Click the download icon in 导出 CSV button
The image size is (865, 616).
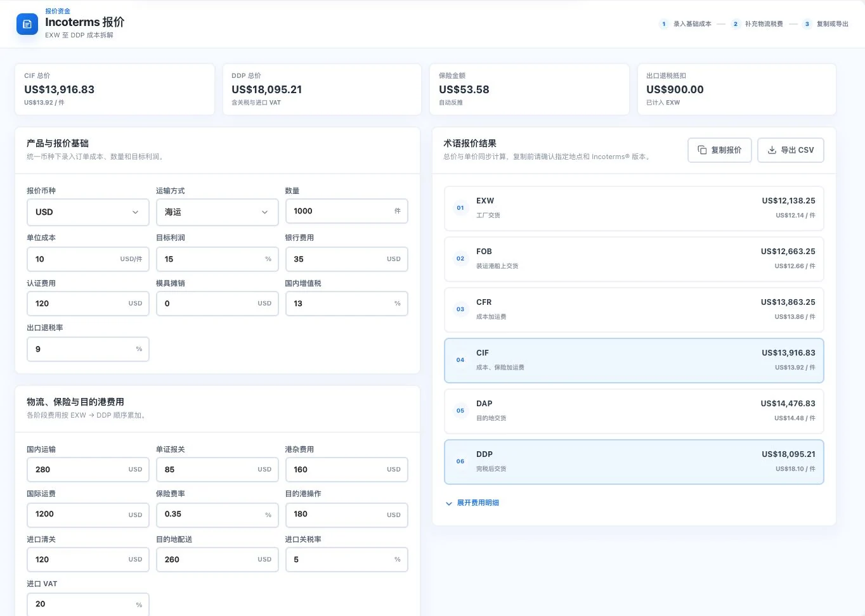click(772, 150)
